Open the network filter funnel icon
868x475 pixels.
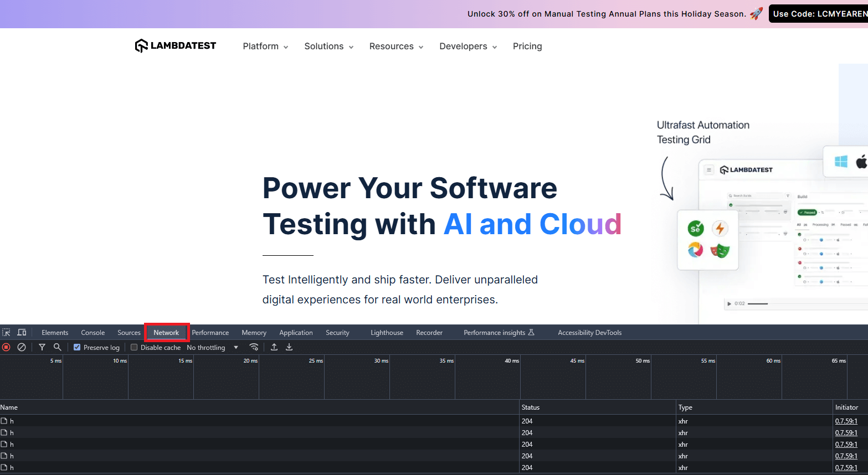(42, 347)
